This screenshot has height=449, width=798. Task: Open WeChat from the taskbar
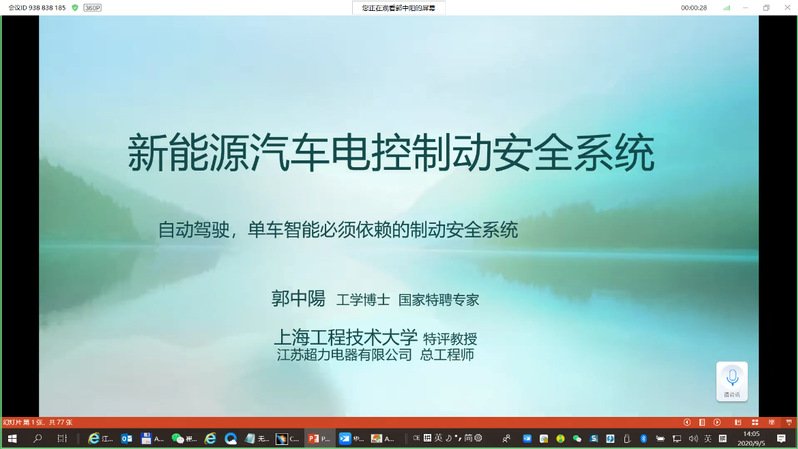click(181, 438)
